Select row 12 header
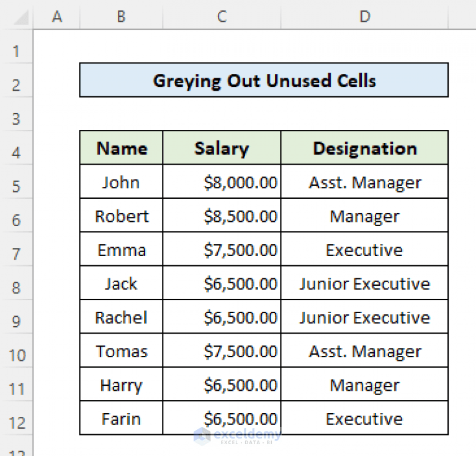 (x=16, y=418)
